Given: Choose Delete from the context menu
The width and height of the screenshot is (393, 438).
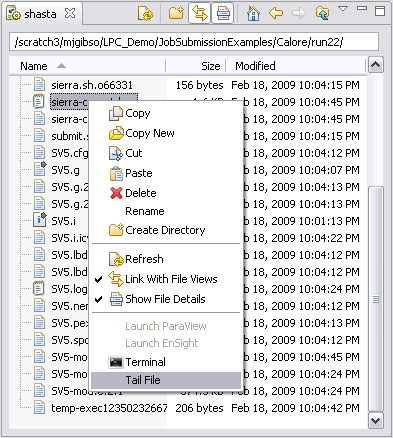Looking at the screenshot, I should [x=166, y=193].
